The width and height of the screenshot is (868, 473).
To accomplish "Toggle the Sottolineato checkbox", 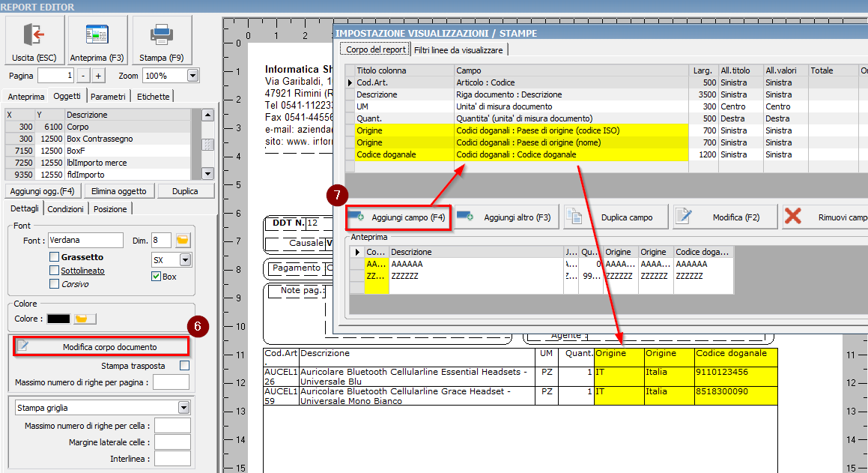I will coord(54,271).
